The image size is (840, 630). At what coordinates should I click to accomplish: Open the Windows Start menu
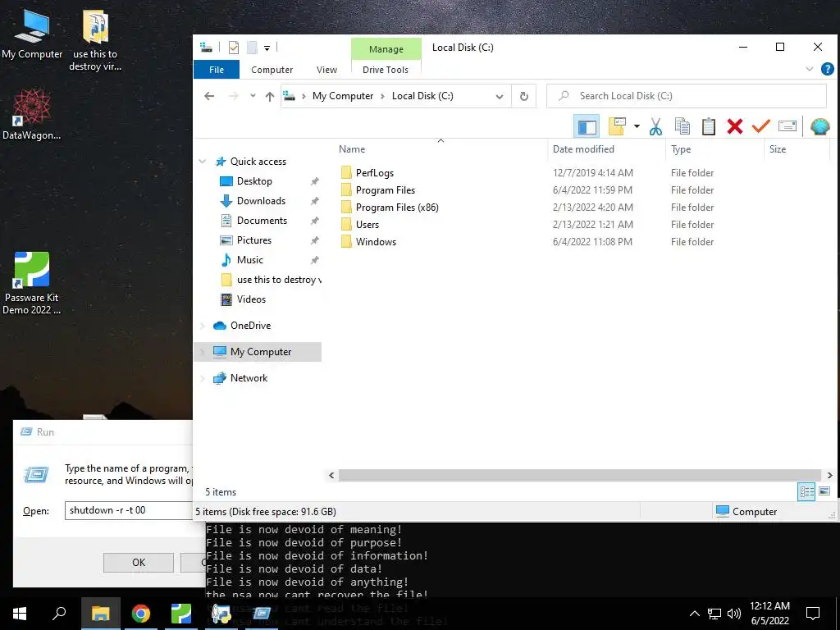[20, 614]
